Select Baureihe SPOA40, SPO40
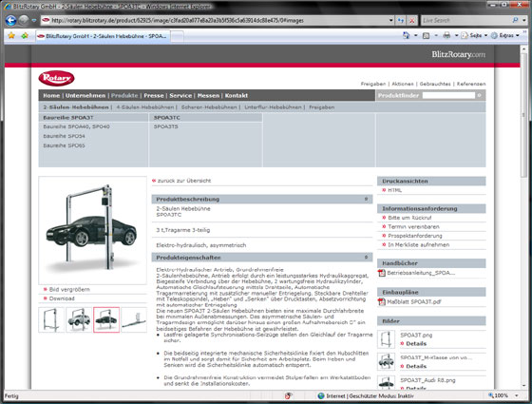Image resolution: width=532 pixels, height=404 pixels. click(x=76, y=126)
